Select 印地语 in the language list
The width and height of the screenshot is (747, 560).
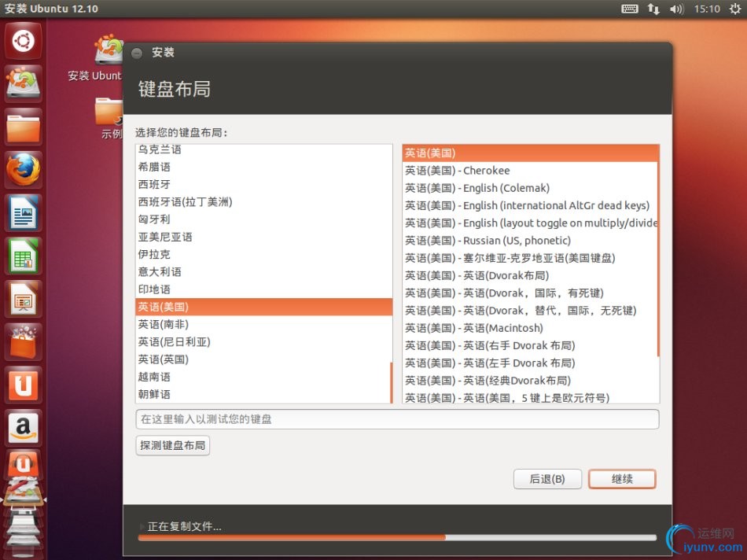tap(263, 289)
